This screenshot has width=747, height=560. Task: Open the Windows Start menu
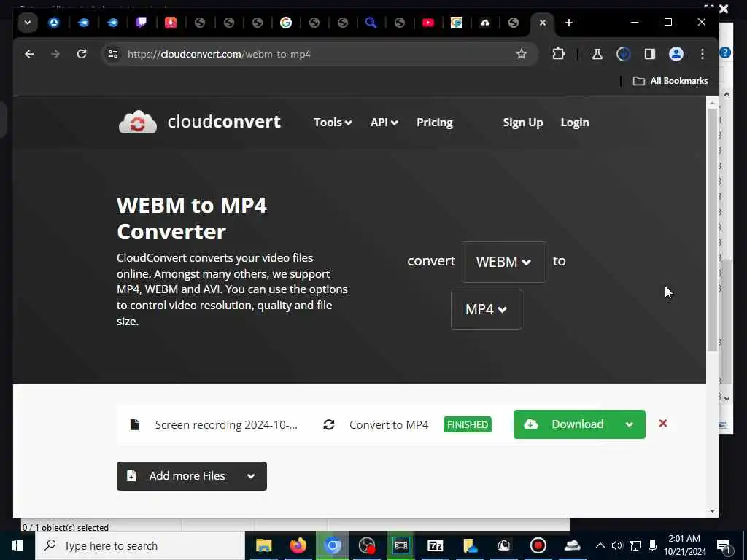pyautogui.click(x=18, y=545)
